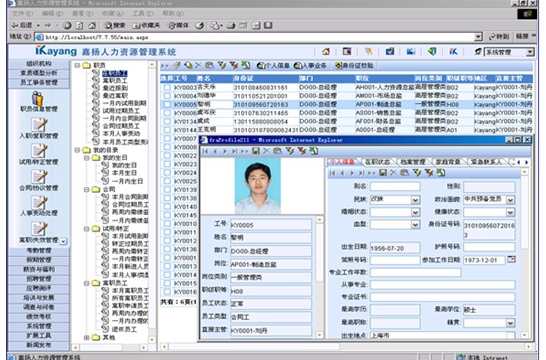The image size is (546, 360).
Task: Collapse the 我的目录 folder in the tree
Action: [x=78, y=150]
